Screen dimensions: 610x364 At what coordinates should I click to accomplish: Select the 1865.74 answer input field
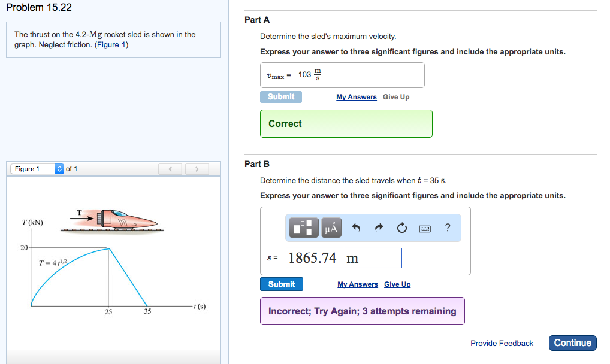click(x=314, y=257)
